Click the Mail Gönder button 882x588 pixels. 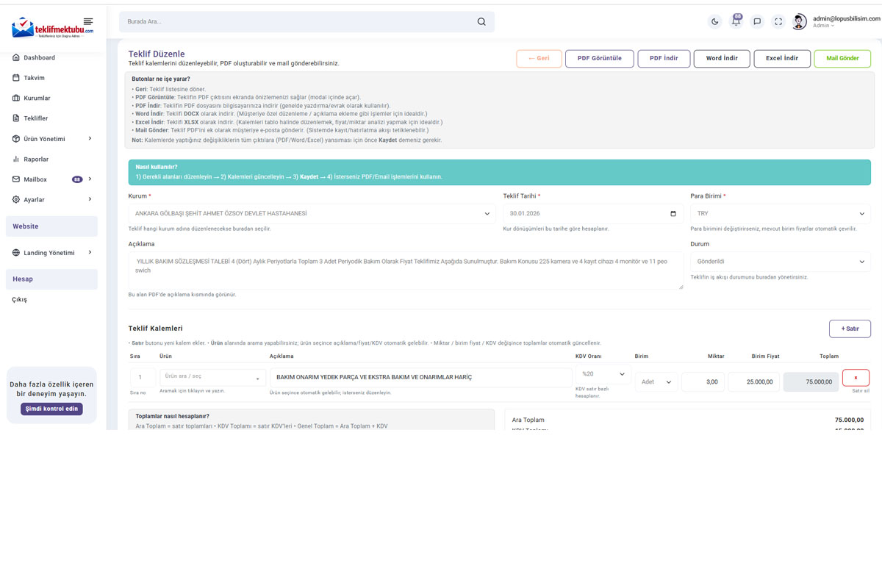click(842, 59)
